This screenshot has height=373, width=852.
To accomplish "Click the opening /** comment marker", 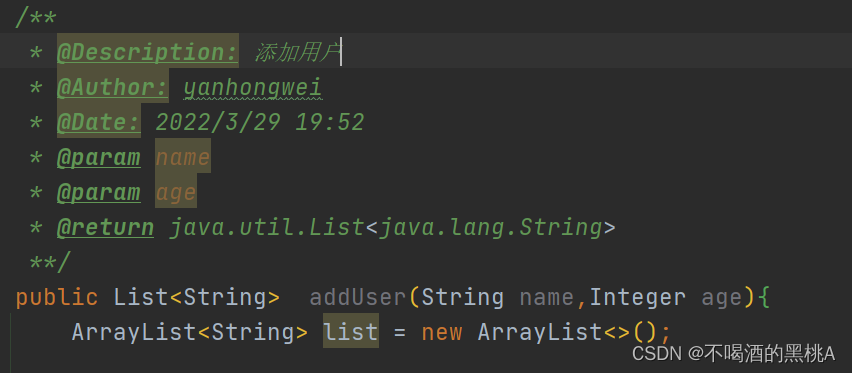I will 36,18.
